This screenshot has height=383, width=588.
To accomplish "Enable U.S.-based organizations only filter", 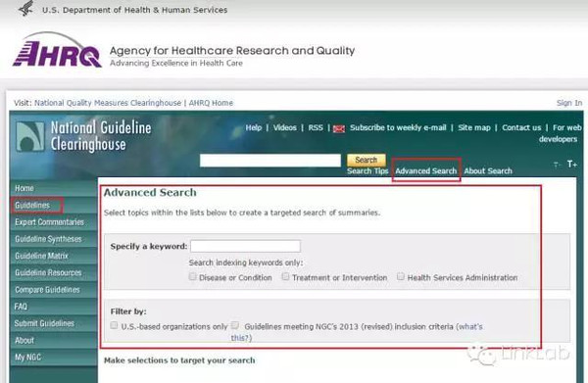I will pos(114,325).
